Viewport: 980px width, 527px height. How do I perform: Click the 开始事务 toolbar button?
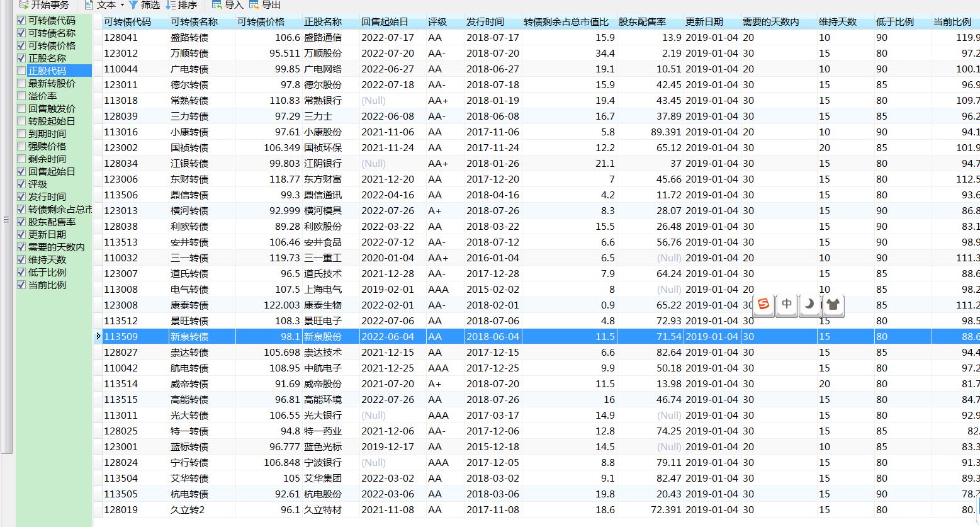44,5
